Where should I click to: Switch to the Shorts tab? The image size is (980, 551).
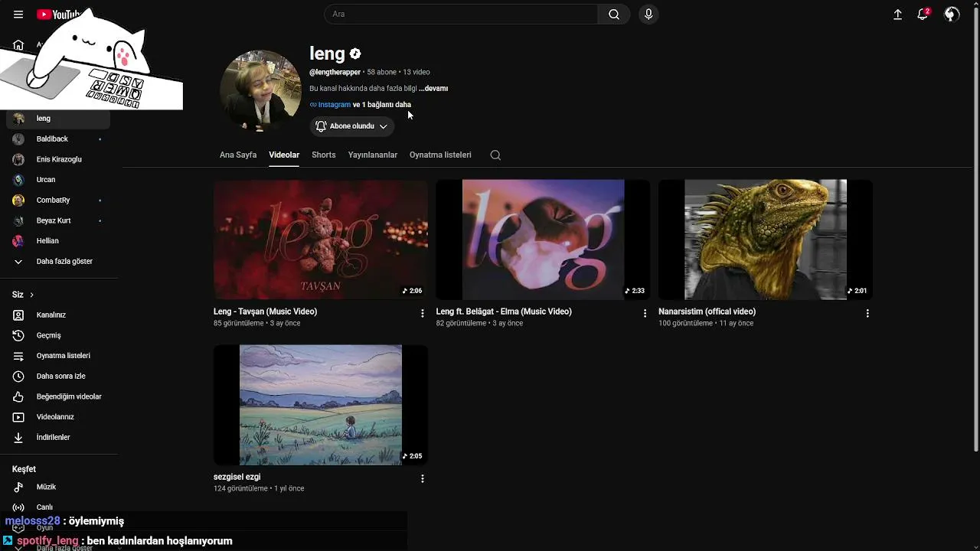coord(324,155)
